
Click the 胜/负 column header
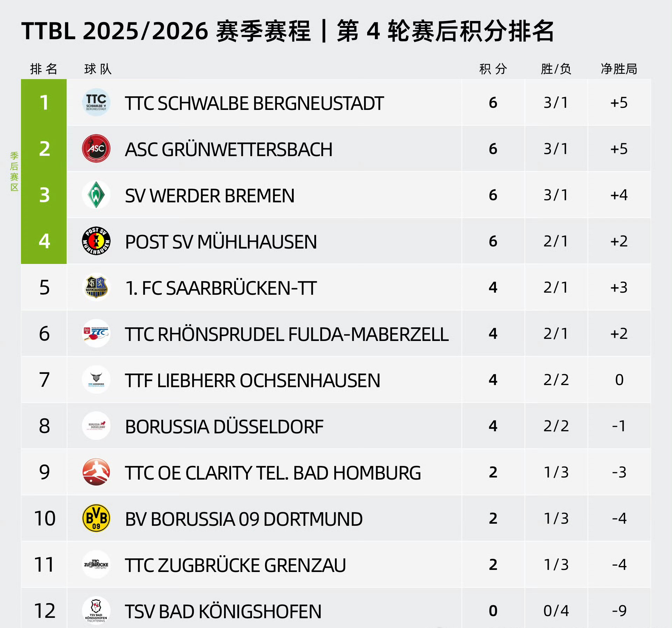(556, 69)
